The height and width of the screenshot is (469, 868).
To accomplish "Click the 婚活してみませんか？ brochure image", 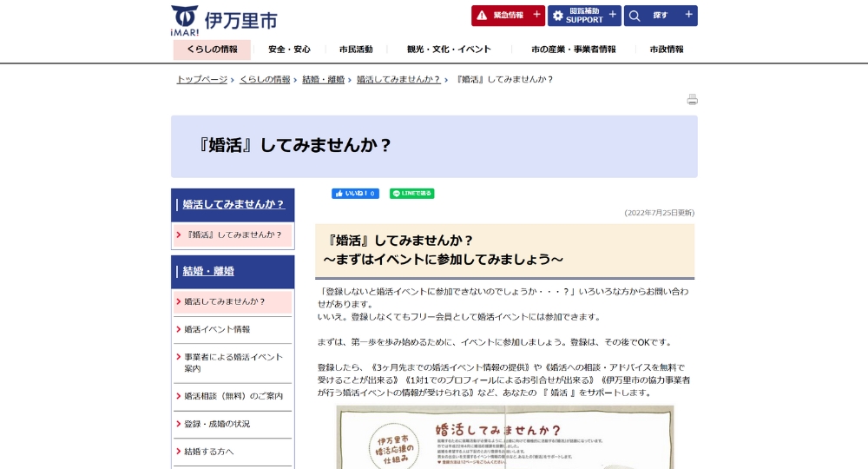I will 505,438.
